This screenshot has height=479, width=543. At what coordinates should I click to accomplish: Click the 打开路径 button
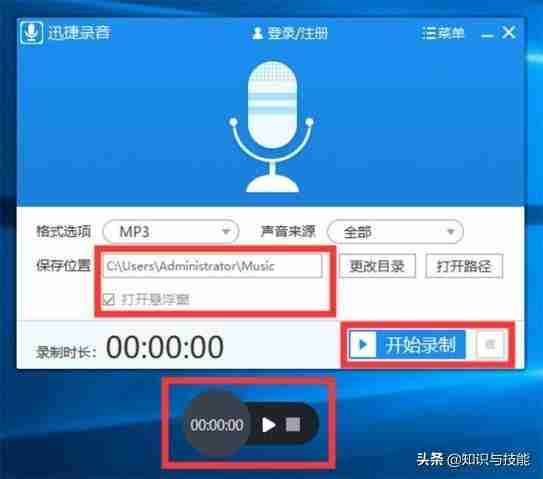[x=464, y=266]
